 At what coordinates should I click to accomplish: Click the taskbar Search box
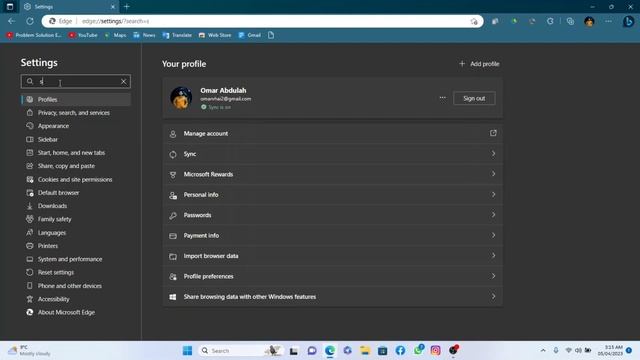point(241,351)
